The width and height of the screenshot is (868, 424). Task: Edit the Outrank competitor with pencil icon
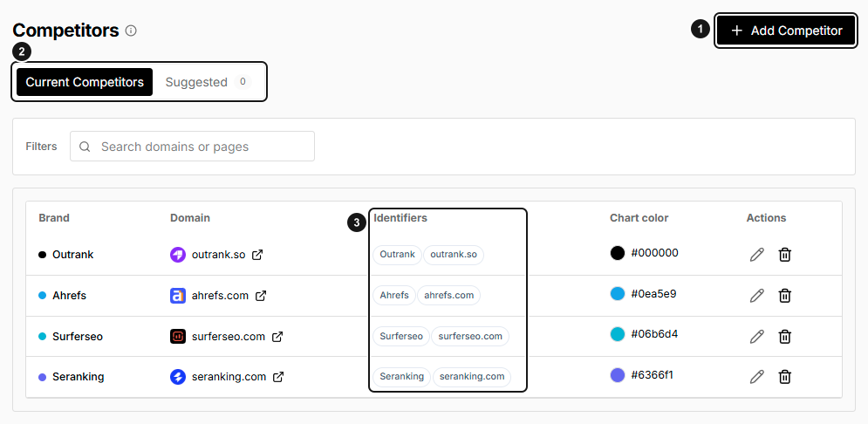click(756, 255)
